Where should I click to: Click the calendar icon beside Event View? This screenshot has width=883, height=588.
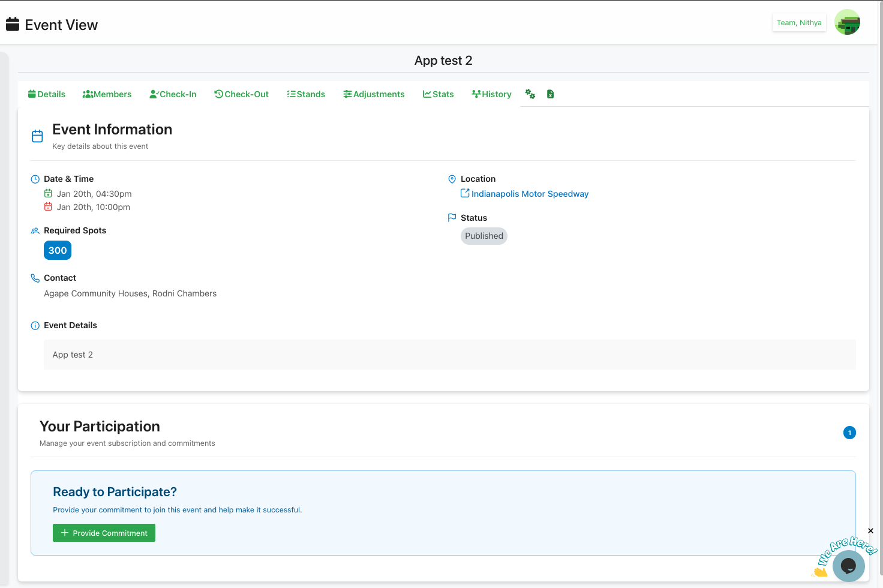pyautogui.click(x=13, y=25)
